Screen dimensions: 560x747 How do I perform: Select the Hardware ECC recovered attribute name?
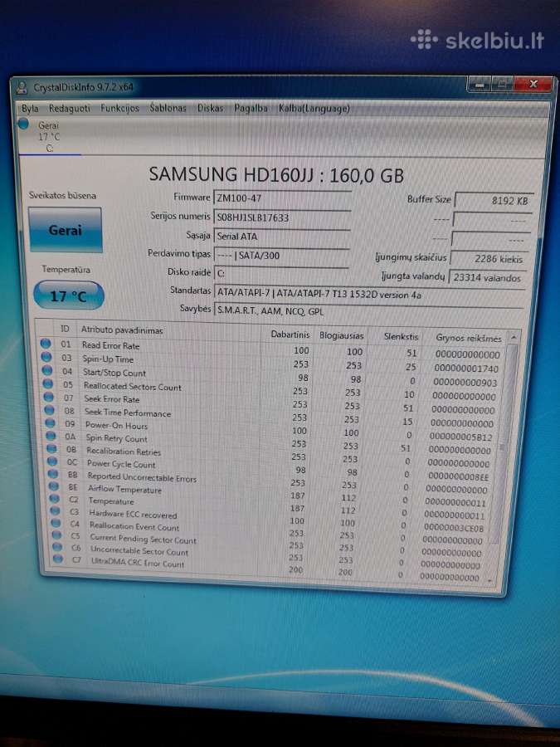click(133, 514)
